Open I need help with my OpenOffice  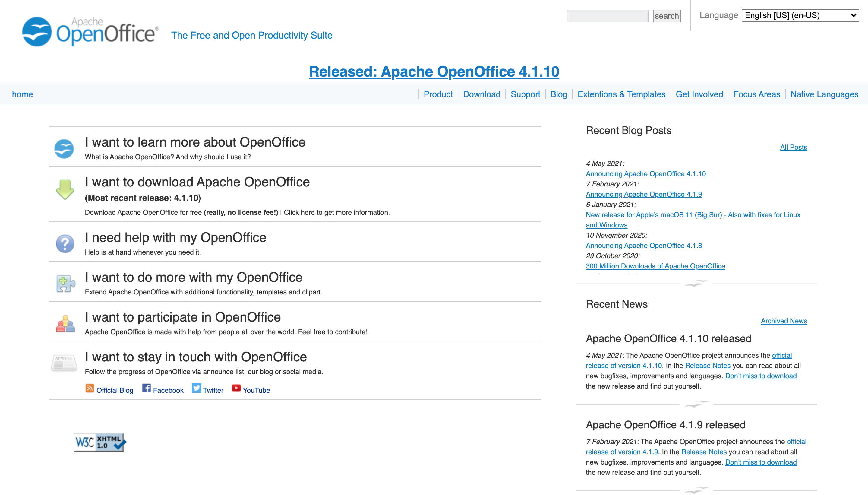(x=176, y=237)
